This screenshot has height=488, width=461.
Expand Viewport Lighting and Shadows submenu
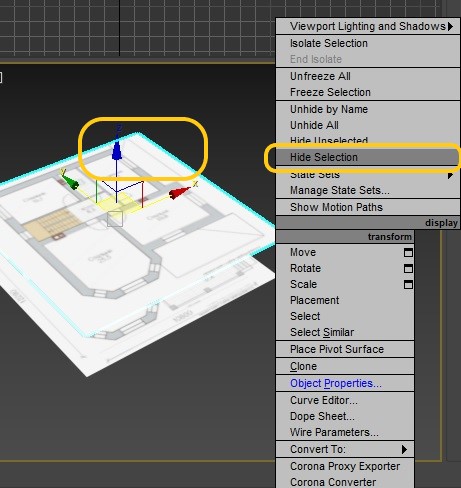click(450, 26)
